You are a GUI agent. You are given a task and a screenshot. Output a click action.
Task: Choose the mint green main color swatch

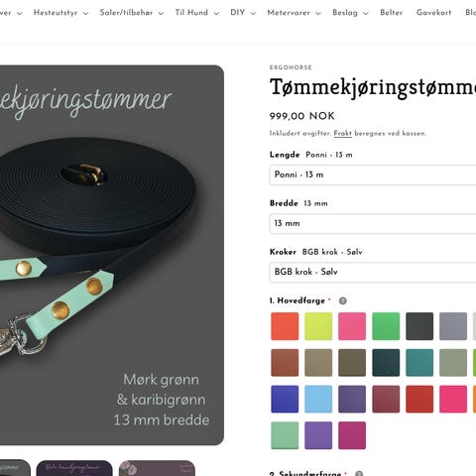click(285, 435)
